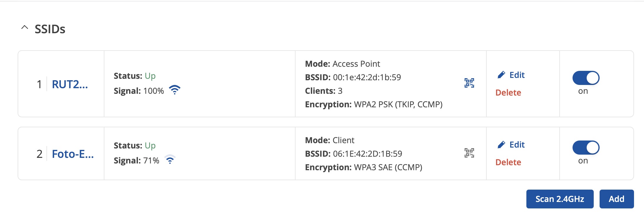This screenshot has width=644, height=214.
Task: Collapse the SSIDs section chevron
Action: click(x=25, y=28)
